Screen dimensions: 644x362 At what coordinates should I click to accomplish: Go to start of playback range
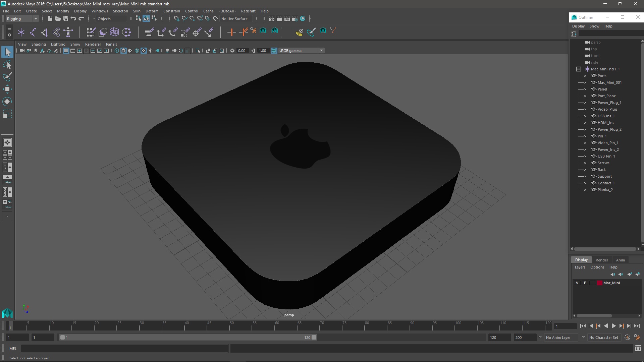(583, 326)
